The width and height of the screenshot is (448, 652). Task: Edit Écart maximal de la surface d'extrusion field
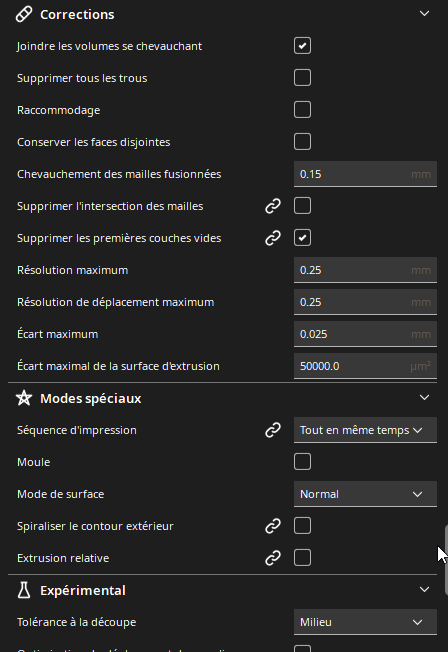coord(365,366)
